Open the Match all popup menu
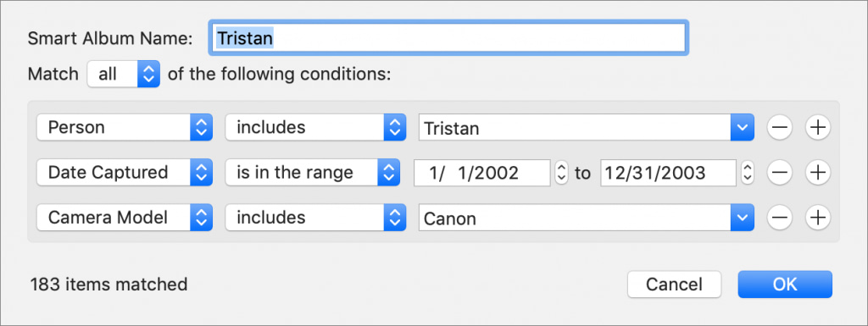The width and height of the screenshot is (868, 326). [x=124, y=74]
